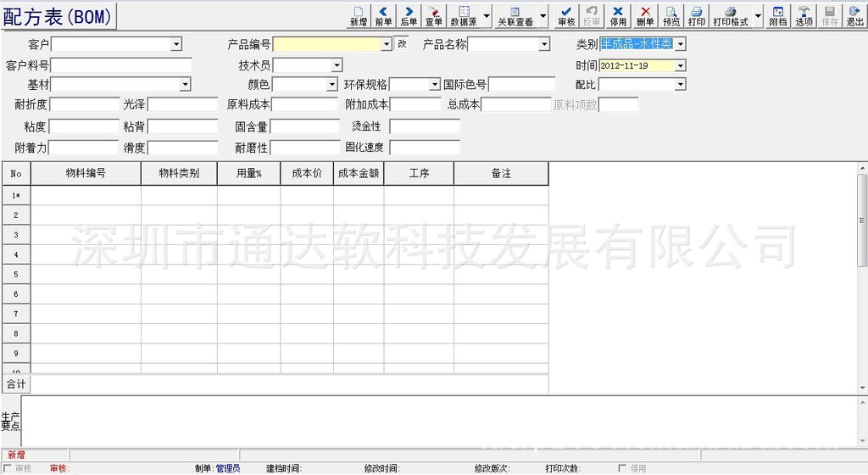Image resolution: width=868 pixels, height=475 pixels.
Task: Select row 5 header in grid
Action: tap(16, 274)
